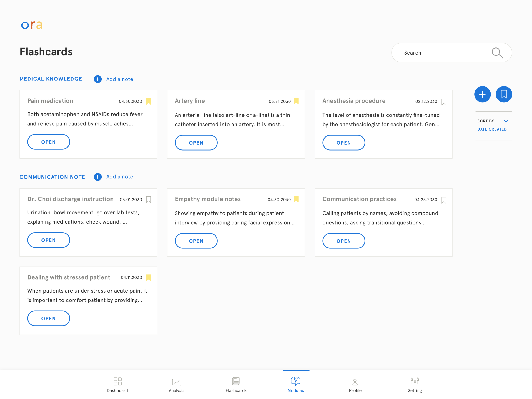Viewport: 532px width, 399px height.
Task: Click the Sort By label
Action: point(485,121)
